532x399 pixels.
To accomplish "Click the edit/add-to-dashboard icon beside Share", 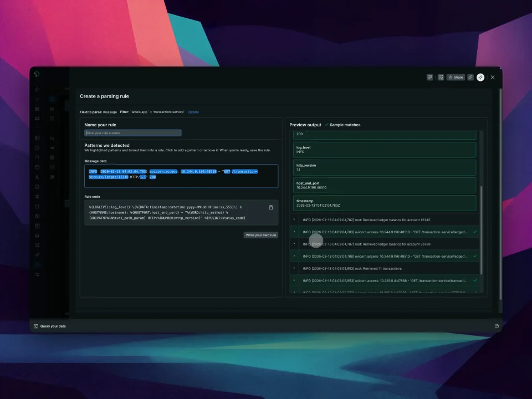I will [441, 78].
